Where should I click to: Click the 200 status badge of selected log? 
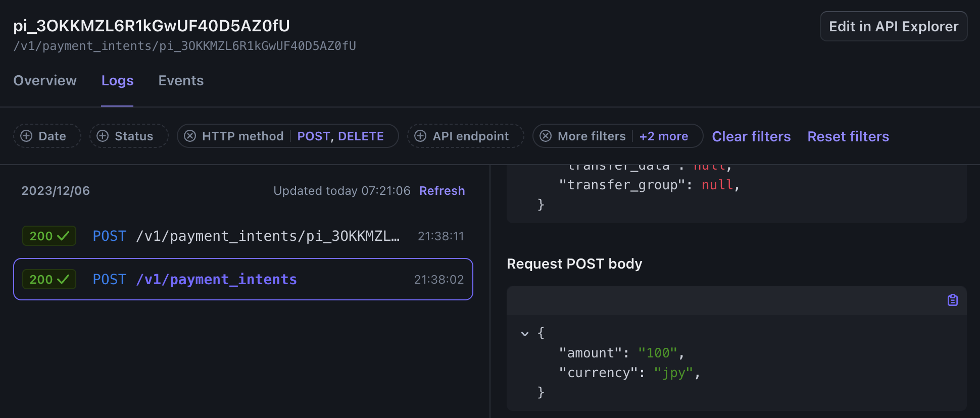tap(49, 280)
